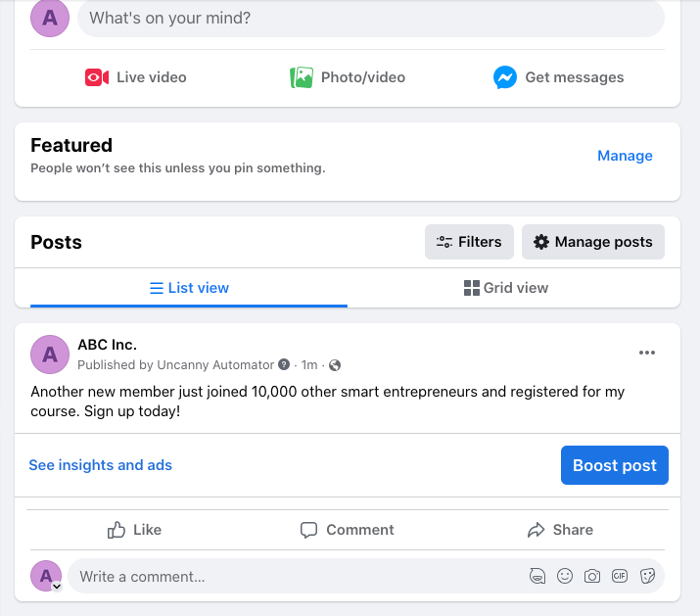Open the GIF picker in comment box

click(620, 577)
